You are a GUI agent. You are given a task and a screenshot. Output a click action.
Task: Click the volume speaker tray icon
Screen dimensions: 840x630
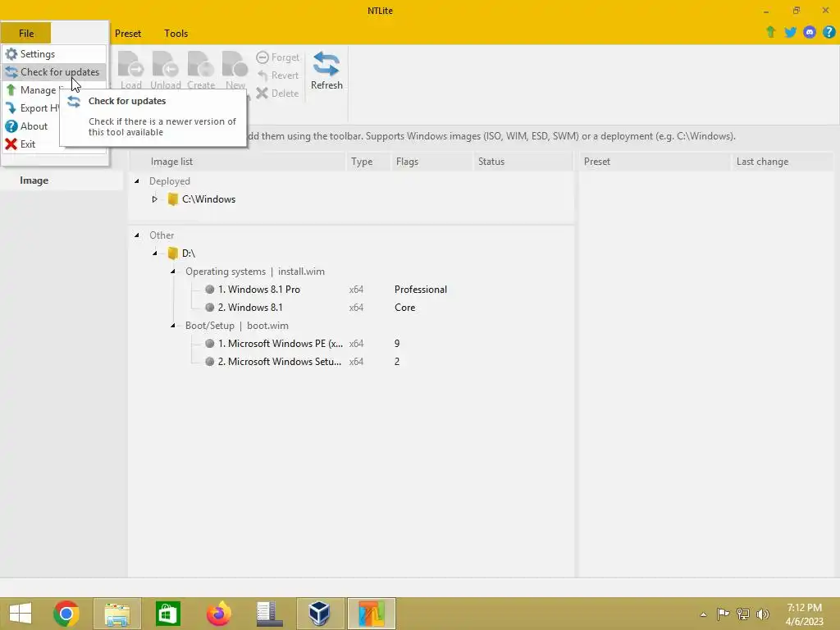(x=763, y=614)
